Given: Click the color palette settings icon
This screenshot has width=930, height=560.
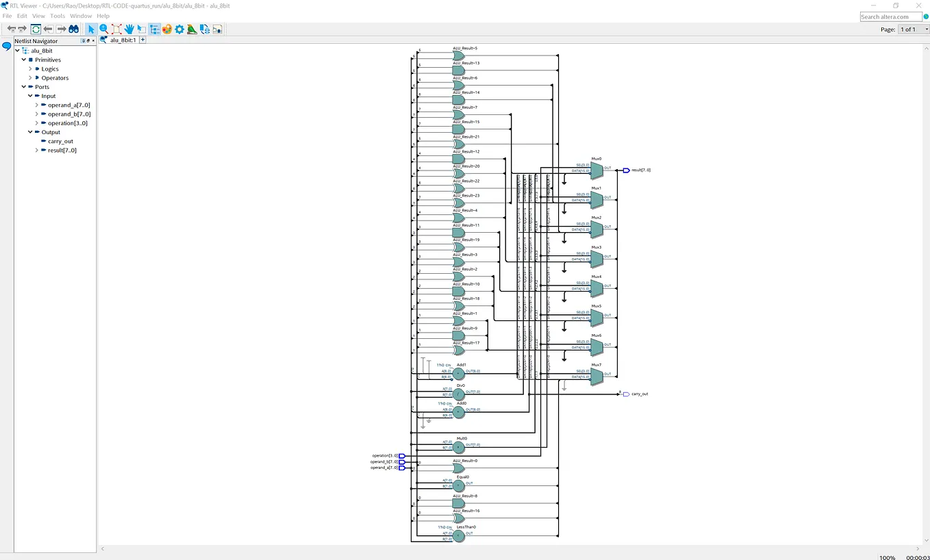Looking at the screenshot, I should coord(166,29).
